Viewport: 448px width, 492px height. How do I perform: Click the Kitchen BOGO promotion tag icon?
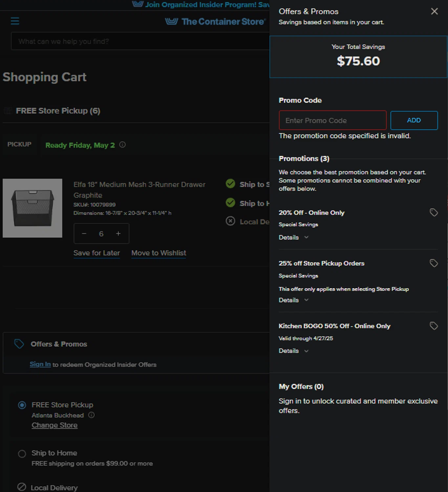click(x=434, y=326)
